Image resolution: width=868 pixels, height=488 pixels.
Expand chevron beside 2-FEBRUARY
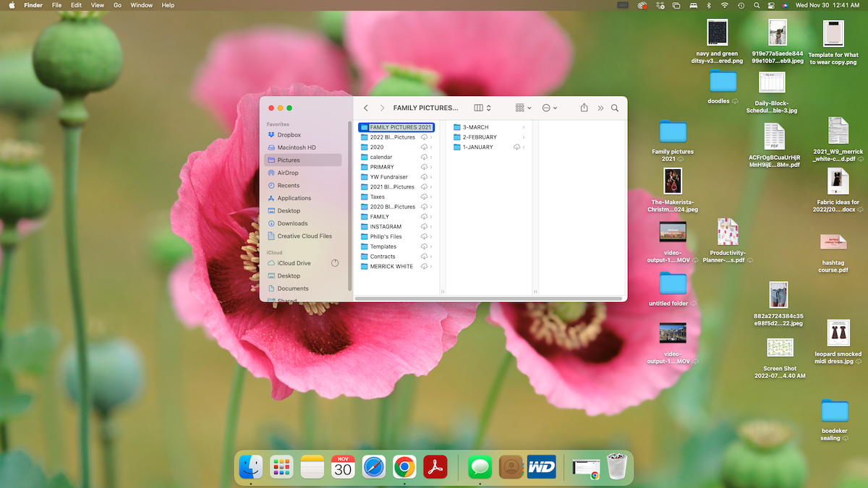(524, 137)
